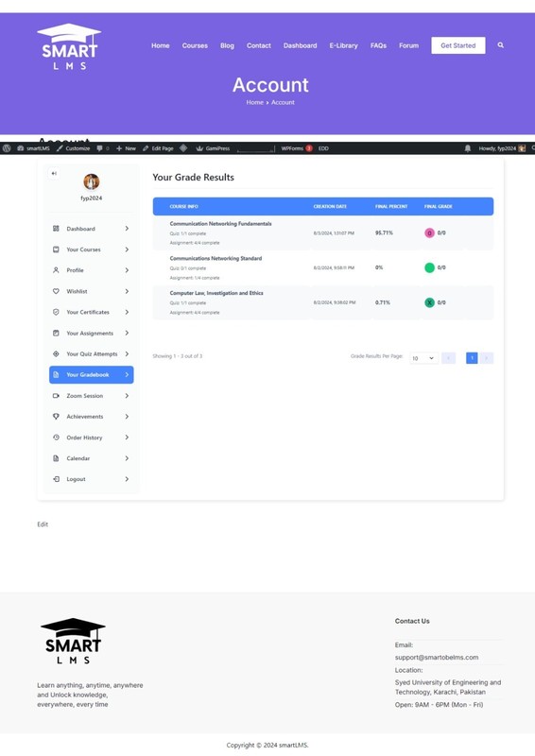This screenshot has height=756, width=535.
Task: Click the Your Gradebook document icon
Action: (x=56, y=374)
